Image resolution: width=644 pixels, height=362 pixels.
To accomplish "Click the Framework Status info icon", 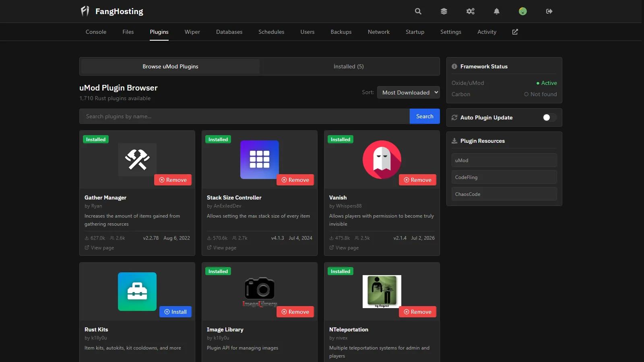I will pyautogui.click(x=454, y=66).
